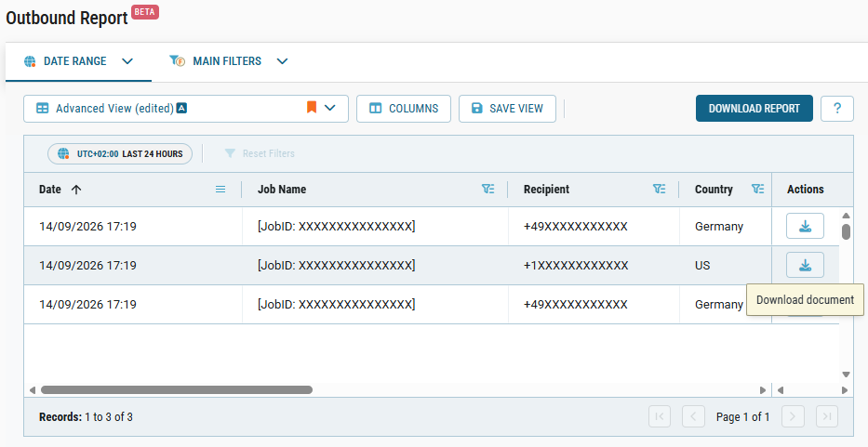Open the Advanced View (edited) dropdown

[x=186, y=109]
